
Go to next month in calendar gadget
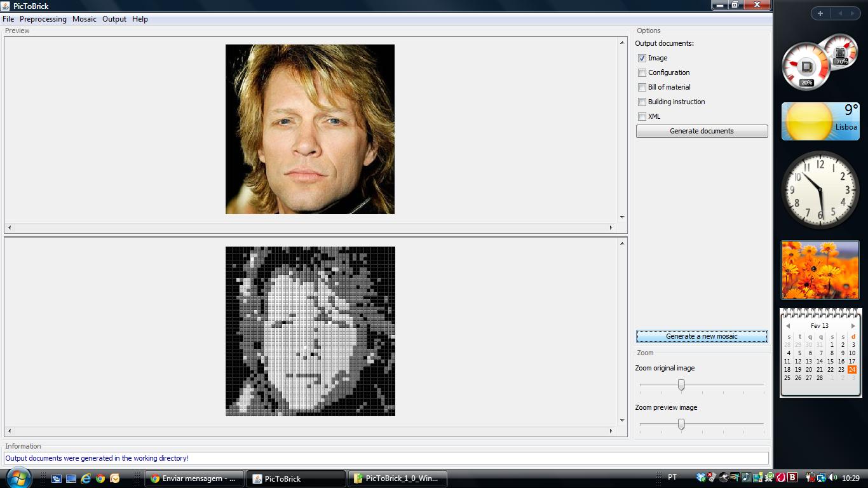pyautogui.click(x=853, y=326)
